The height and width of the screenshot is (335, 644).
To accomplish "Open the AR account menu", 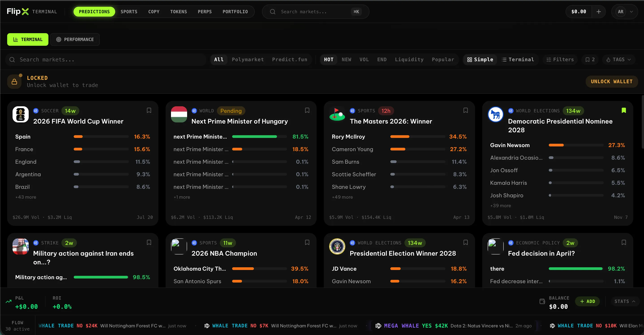I will pyautogui.click(x=624, y=11).
